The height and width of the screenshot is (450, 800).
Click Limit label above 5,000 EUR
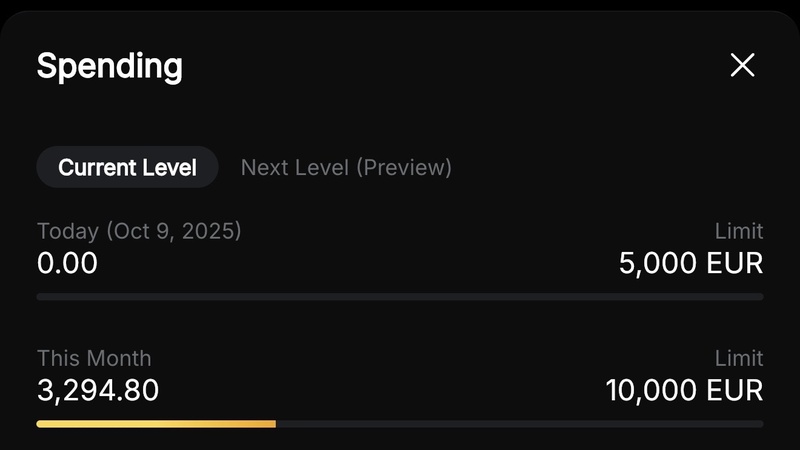(x=739, y=231)
